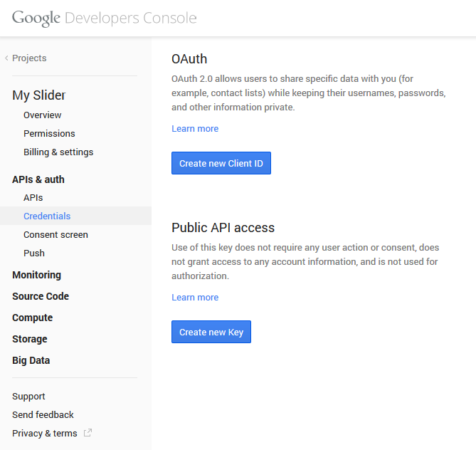Click Create new Client ID button
The image size is (476, 450).
[221, 163]
